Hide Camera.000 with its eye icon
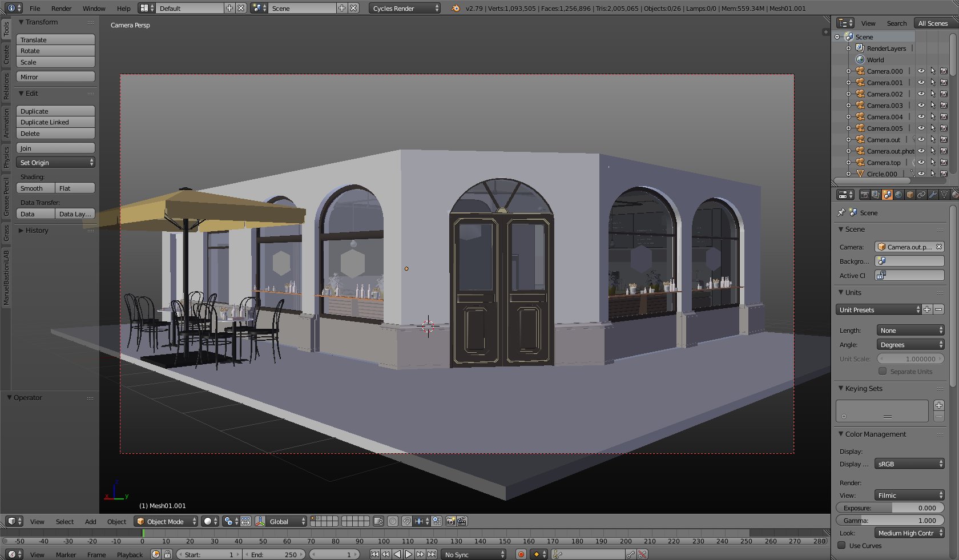The height and width of the screenshot is (560, 959). [x=921, y=71]
